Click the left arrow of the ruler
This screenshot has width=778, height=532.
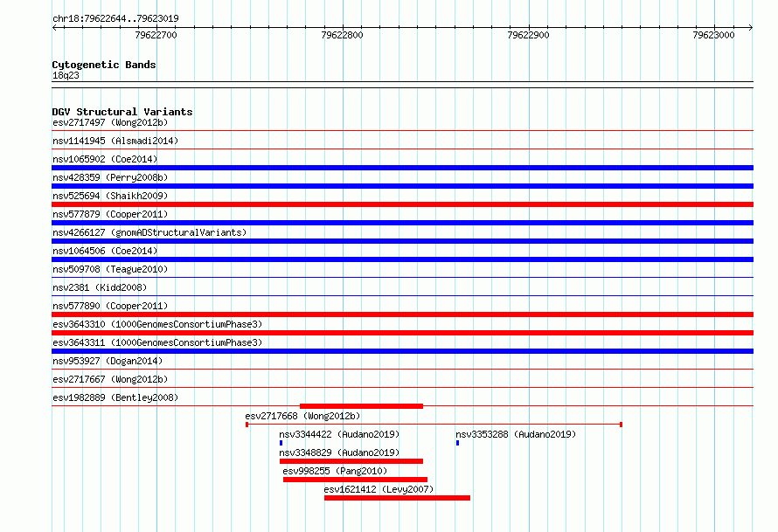point(54,27)
